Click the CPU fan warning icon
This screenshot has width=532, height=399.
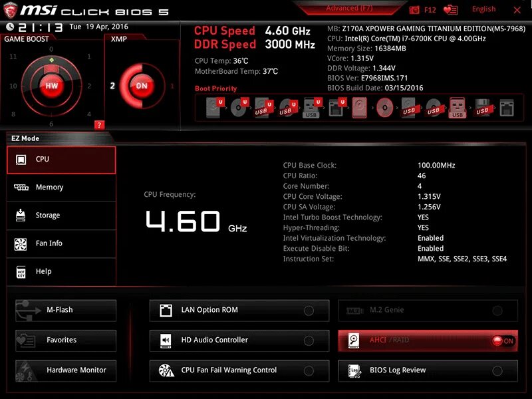[x=166, y=370]
